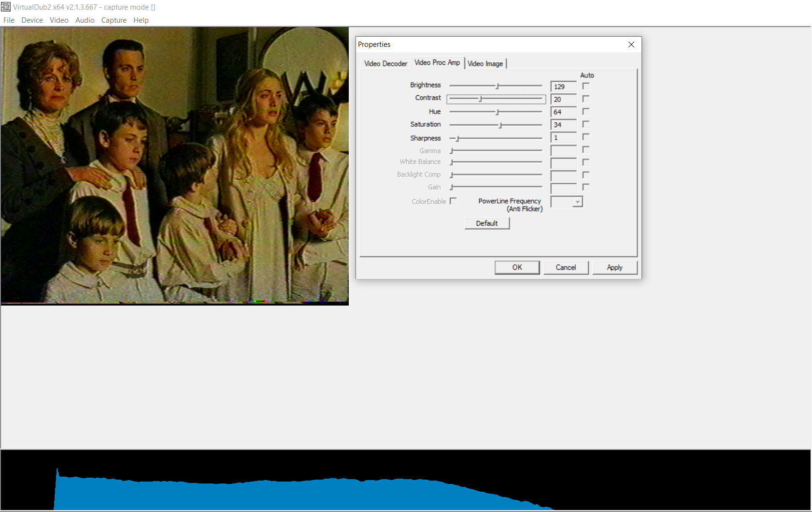Open the Capture menu
The height and width of the screenshot is (512, 812).
tap(114, 20)
